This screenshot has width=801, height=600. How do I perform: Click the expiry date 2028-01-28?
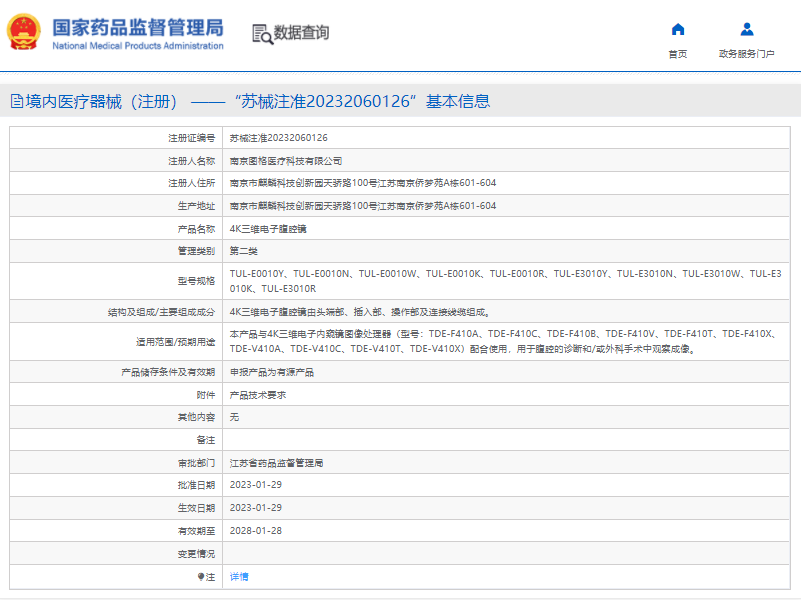point(255,531)
